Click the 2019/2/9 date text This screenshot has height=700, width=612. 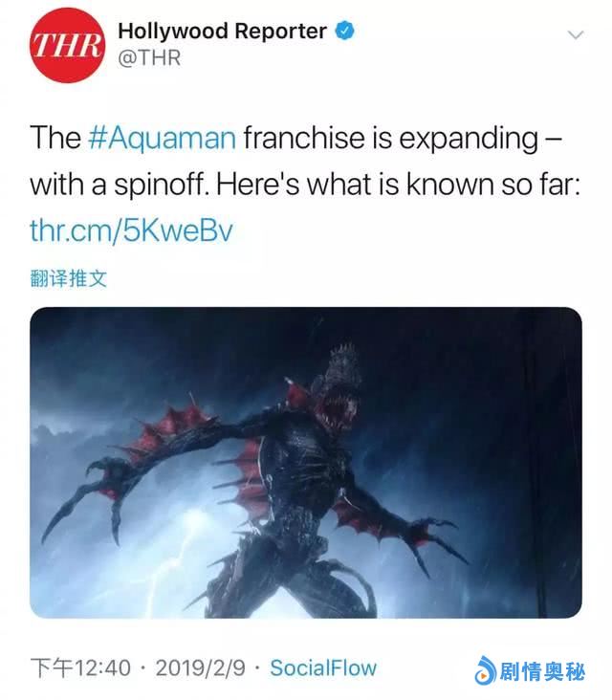coord(201,668)
